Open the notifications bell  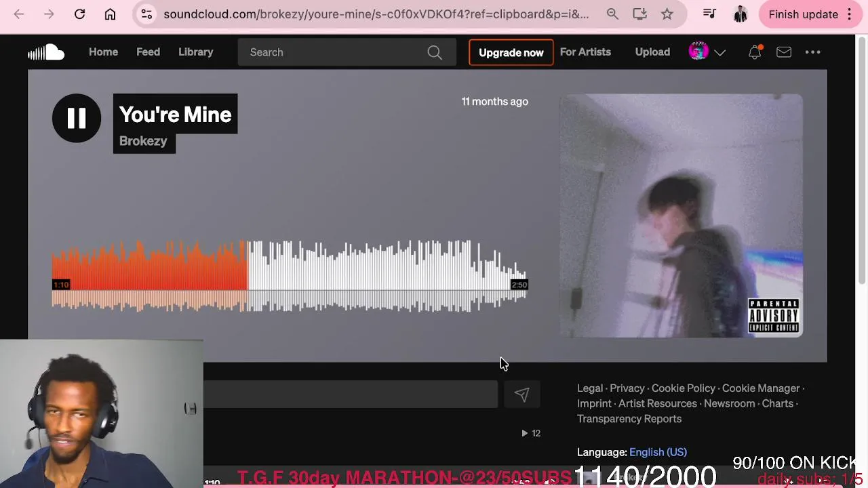click(x=755, y=52)
